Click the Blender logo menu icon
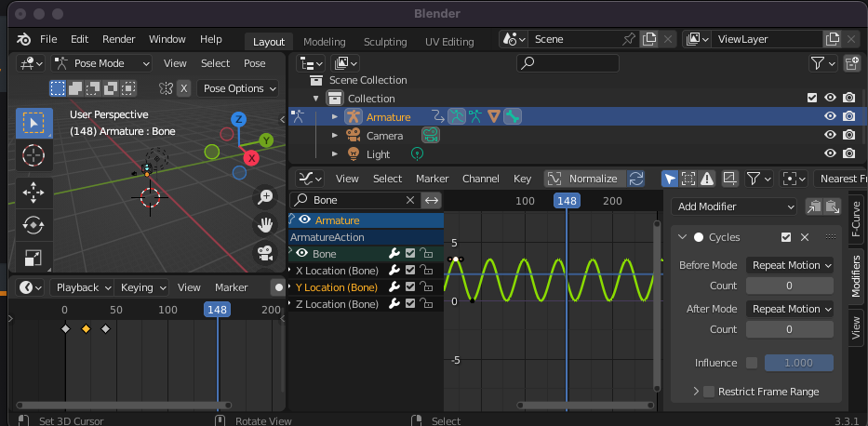 pos(24,39)
